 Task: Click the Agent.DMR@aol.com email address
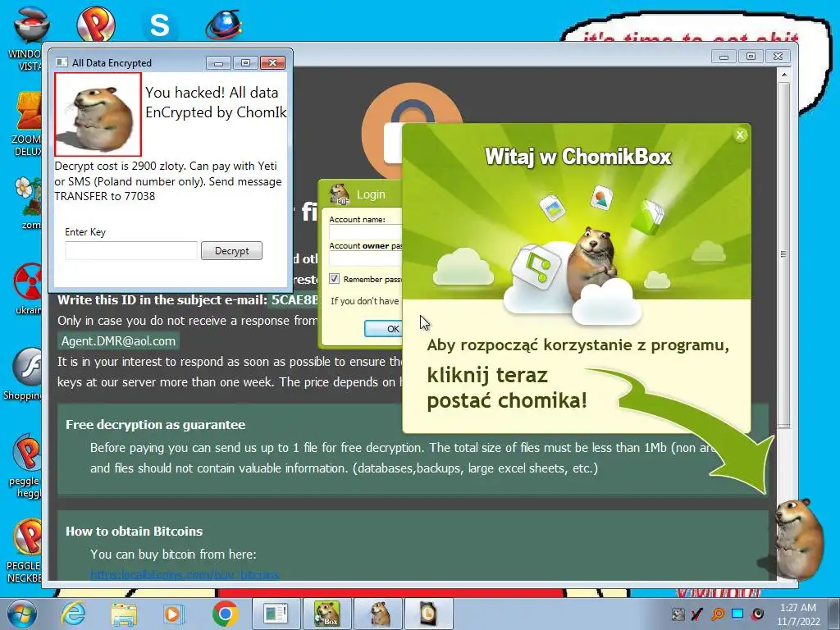pos(118,340)
